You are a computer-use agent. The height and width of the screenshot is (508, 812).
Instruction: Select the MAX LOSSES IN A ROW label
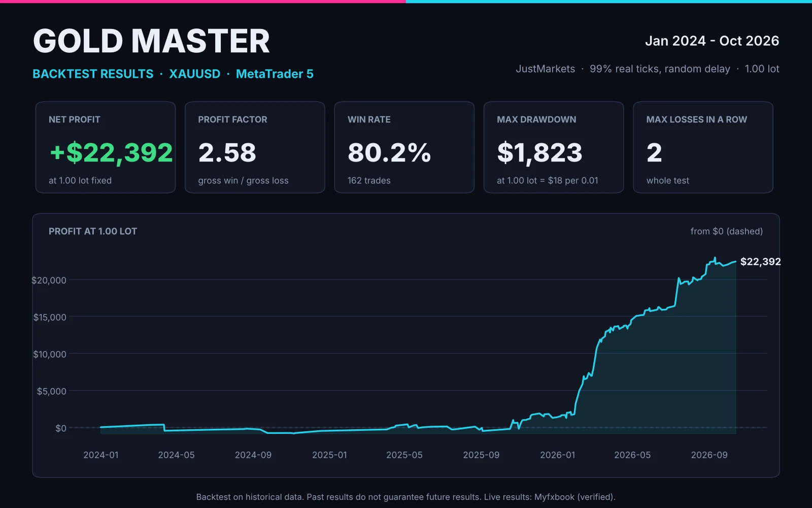tap(697, 119)
